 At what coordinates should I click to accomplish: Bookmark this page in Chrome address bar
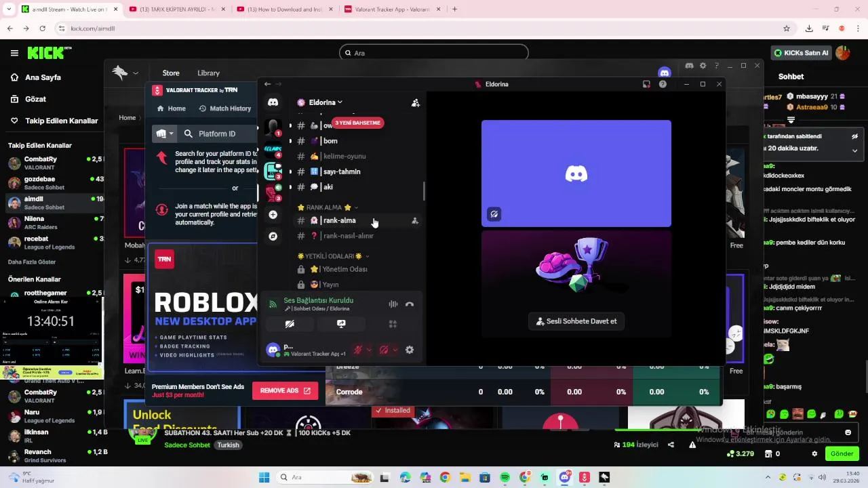[787, 28]
